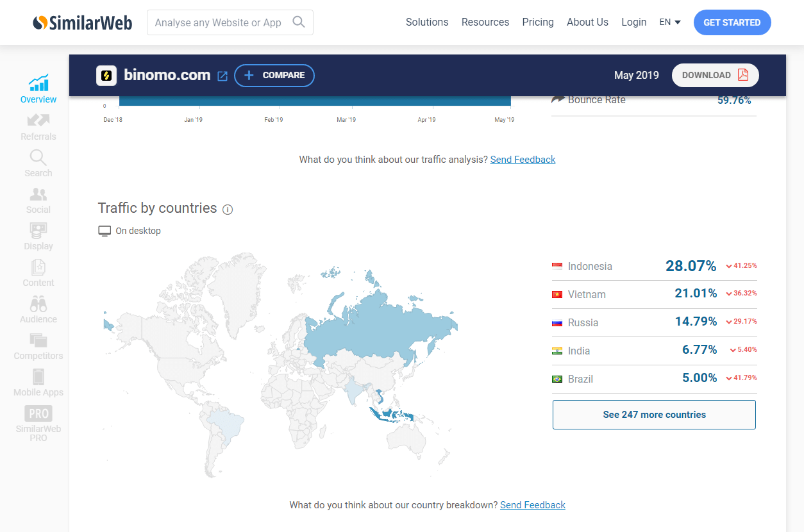Click the 14.79% traffic share value

point(696,322)
